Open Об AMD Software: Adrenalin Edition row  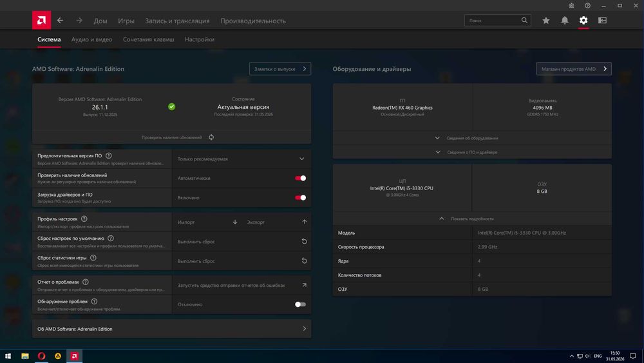[172, 329]
